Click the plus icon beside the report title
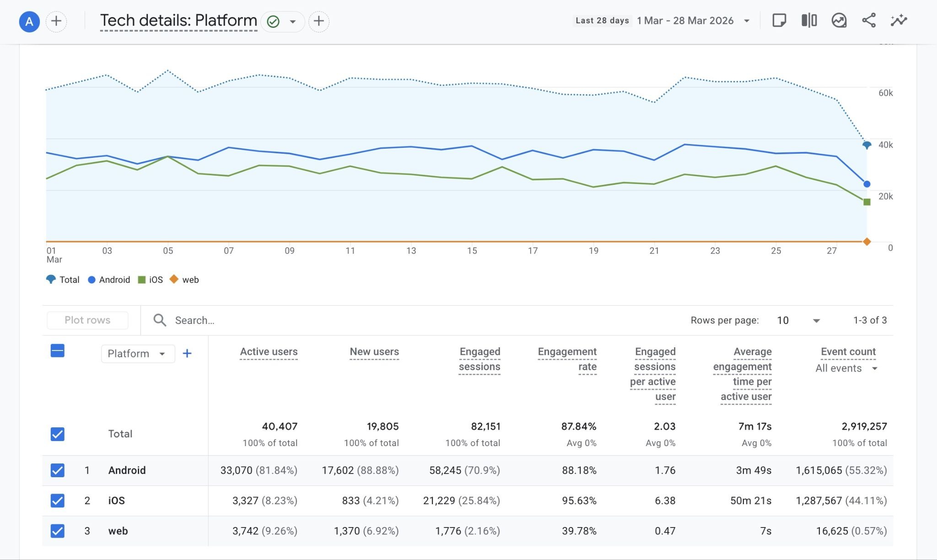This screenshot has height=560, width=937. [x=319, y=21]
